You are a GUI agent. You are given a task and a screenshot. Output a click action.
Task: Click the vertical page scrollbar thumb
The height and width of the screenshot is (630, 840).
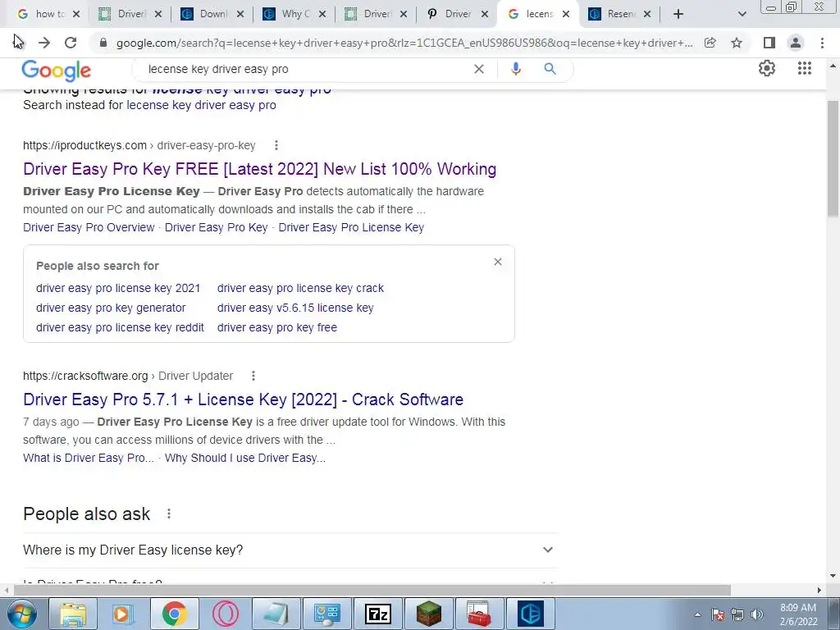[833, 158]
